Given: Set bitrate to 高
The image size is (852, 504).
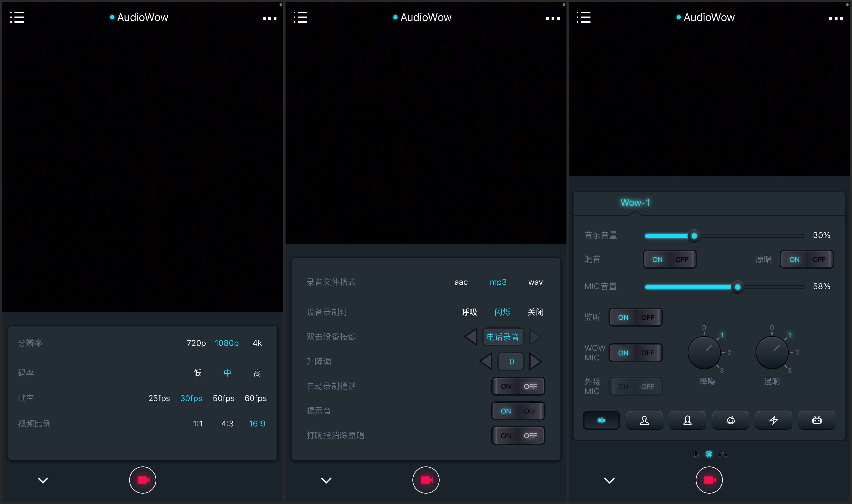Looking at the screenshot, I should 257,373.
